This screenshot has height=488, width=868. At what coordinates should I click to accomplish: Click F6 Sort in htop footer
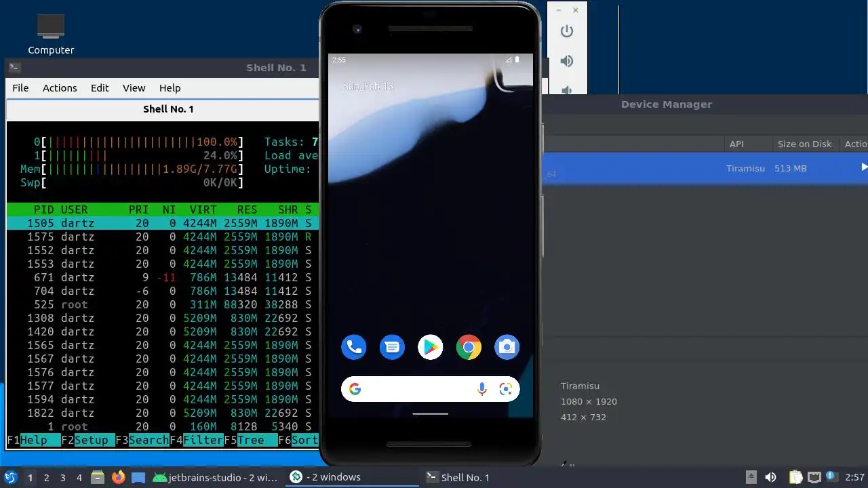point(298,440)
